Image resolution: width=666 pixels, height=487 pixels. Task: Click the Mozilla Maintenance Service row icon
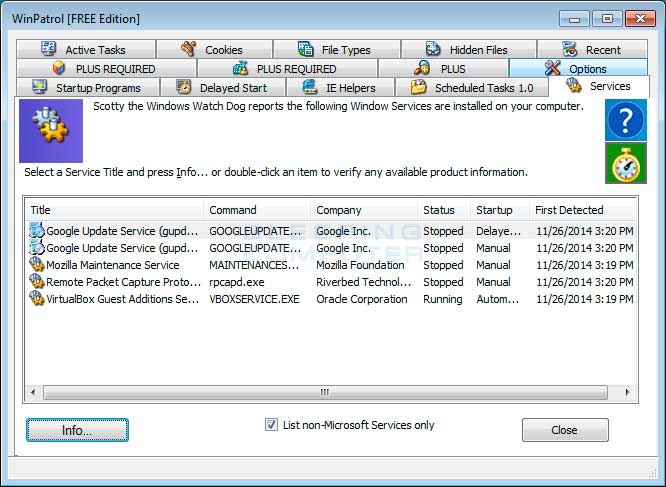click(37, 265)
